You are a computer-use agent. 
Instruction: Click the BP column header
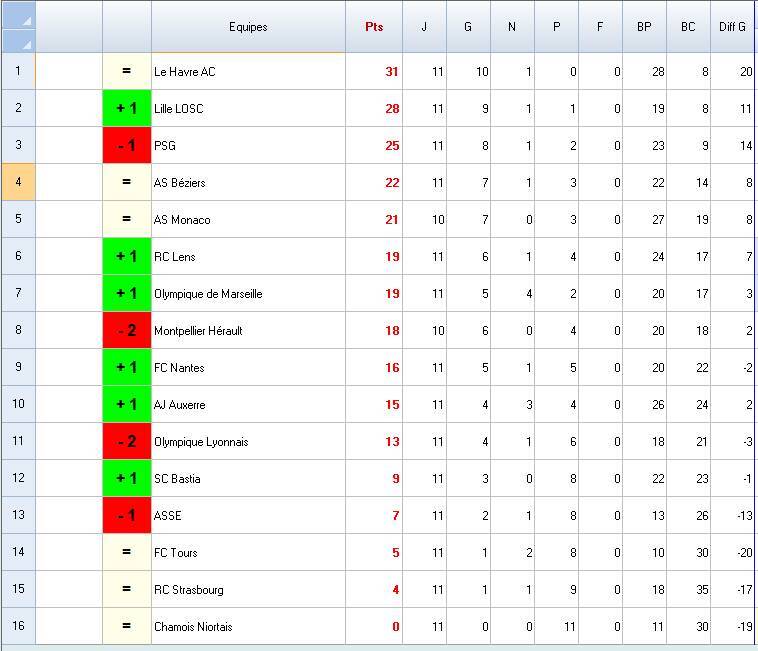(x=644, y=27)
